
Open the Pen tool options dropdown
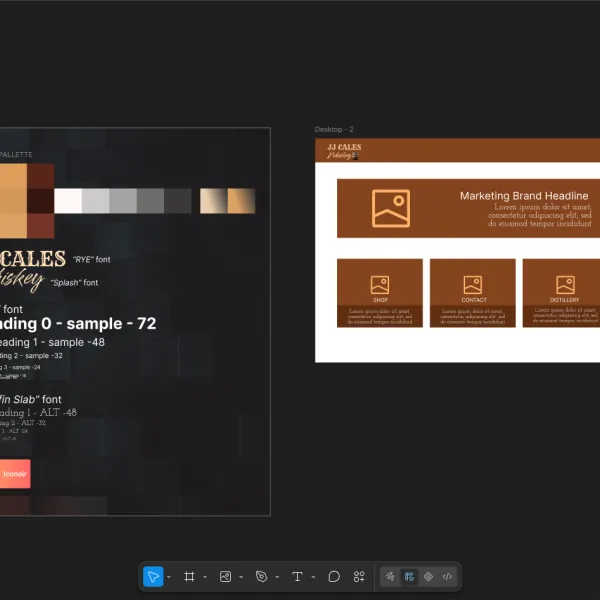(x=277, y=577)
